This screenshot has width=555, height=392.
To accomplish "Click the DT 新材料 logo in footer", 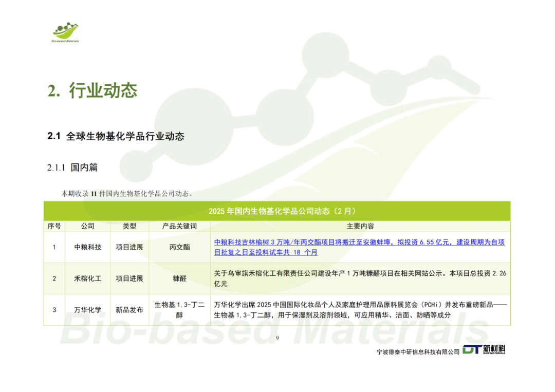I will pos(484,350).
